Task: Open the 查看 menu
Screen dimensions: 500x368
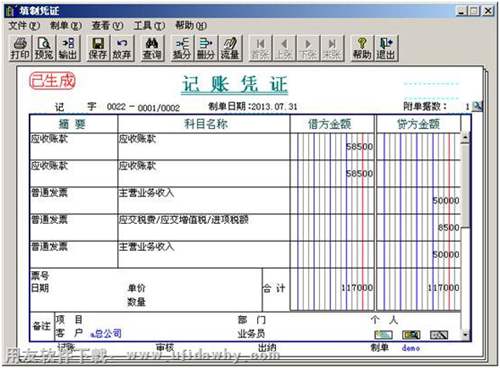Action: pos(107,26)
